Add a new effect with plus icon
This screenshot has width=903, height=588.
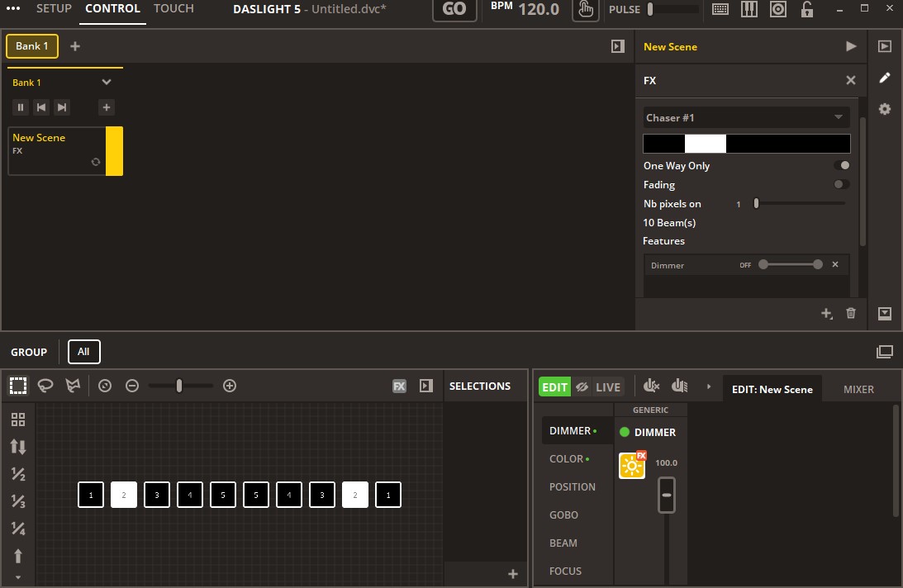(826, 313)
